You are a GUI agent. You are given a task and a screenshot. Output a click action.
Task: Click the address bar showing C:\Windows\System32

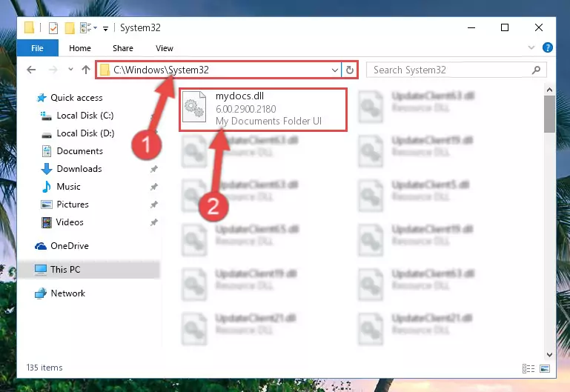(x=218, y=70)
